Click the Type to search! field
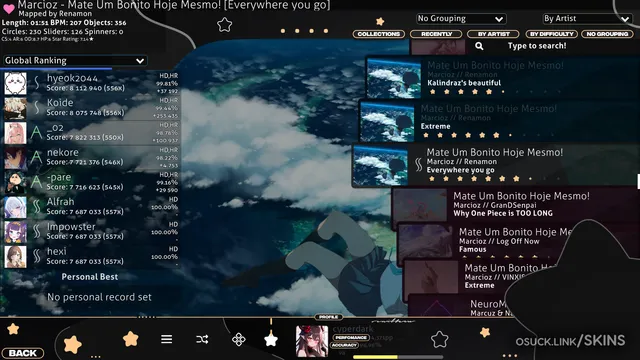 tap(536, 46)
